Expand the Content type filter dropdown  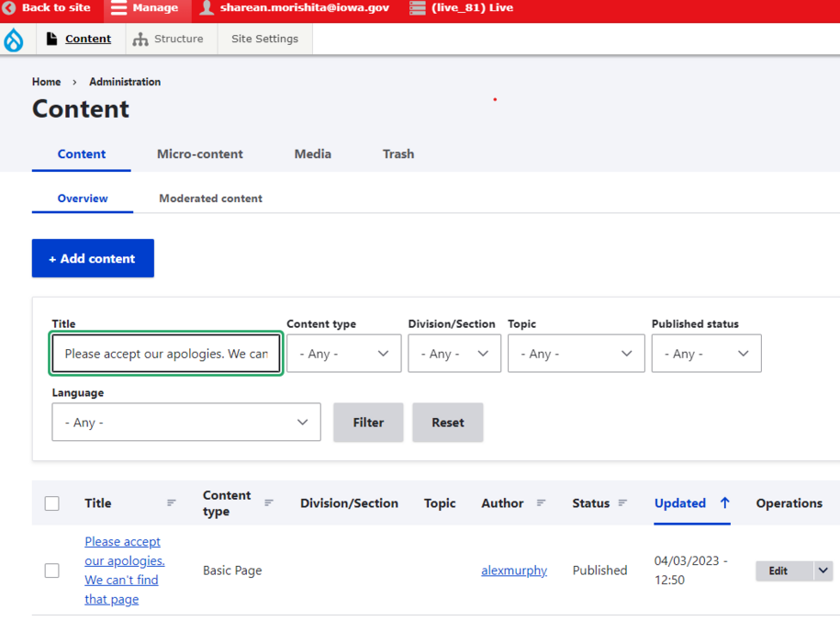click(343, 354)
